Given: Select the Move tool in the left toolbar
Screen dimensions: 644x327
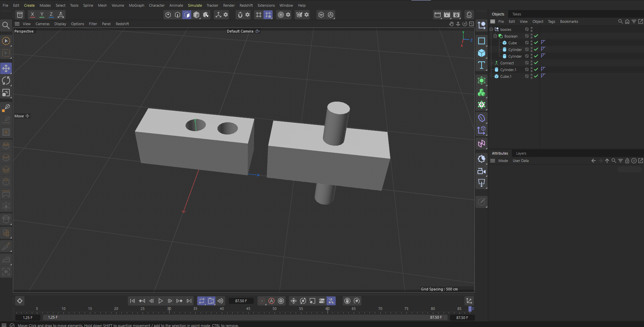Looking at the screenshot, I should pos(6,68).
